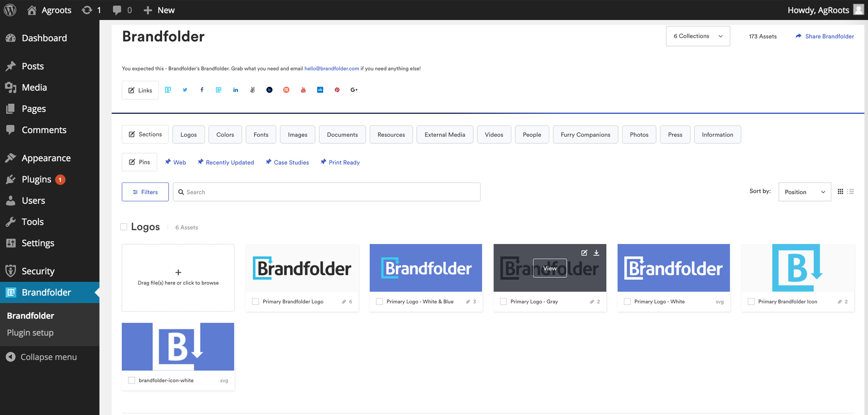Viewport: 868px width, 415px height.
Task: Select the Logos section checkbox
Action: click(x=124, y=227)
